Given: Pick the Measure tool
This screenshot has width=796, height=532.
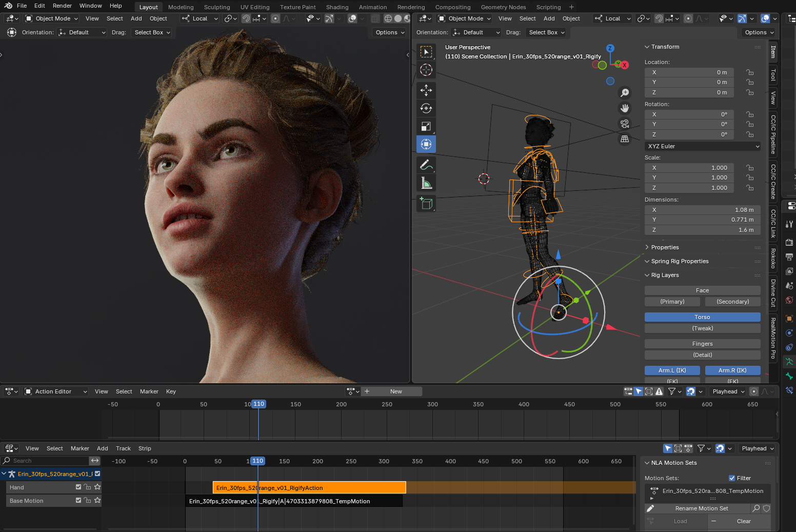Looking at the screenshot, I should tap(426, 183).
